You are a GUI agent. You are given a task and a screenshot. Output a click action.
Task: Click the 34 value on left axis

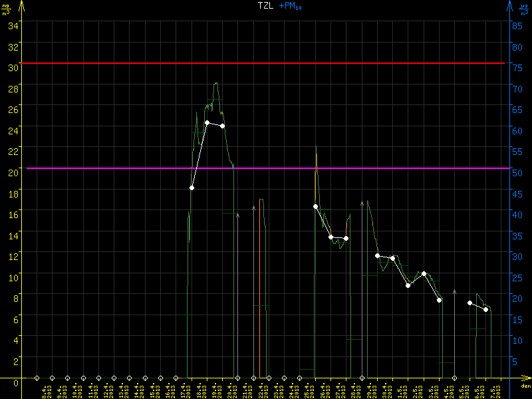13,25
